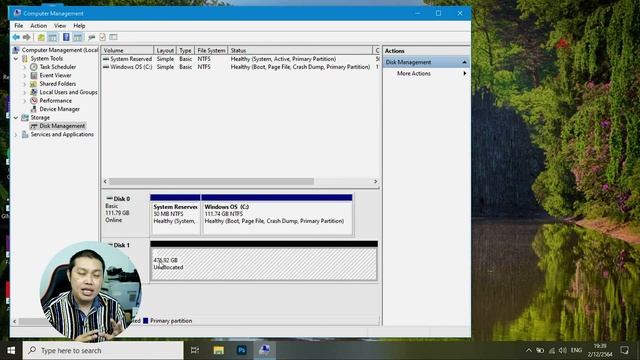Collapse the Storage node
Screen dimensions: 640x360
point(16,118)
